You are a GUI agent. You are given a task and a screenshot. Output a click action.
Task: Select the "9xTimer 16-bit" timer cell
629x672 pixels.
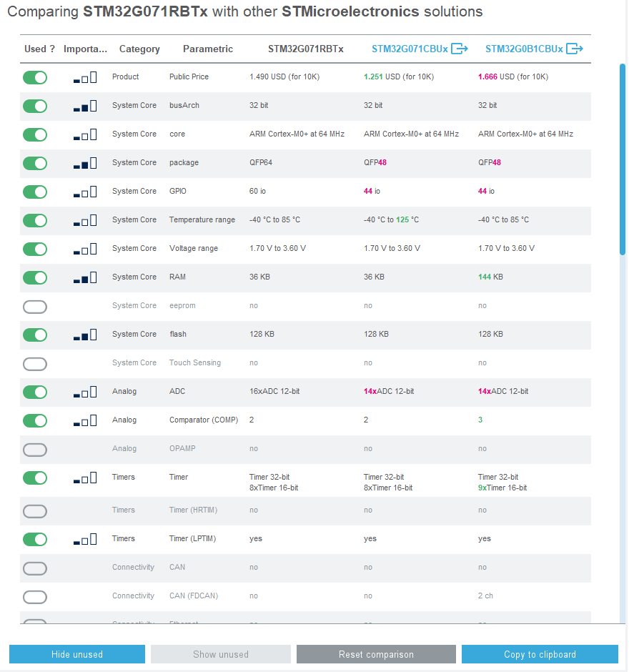[x=502, y=488]
